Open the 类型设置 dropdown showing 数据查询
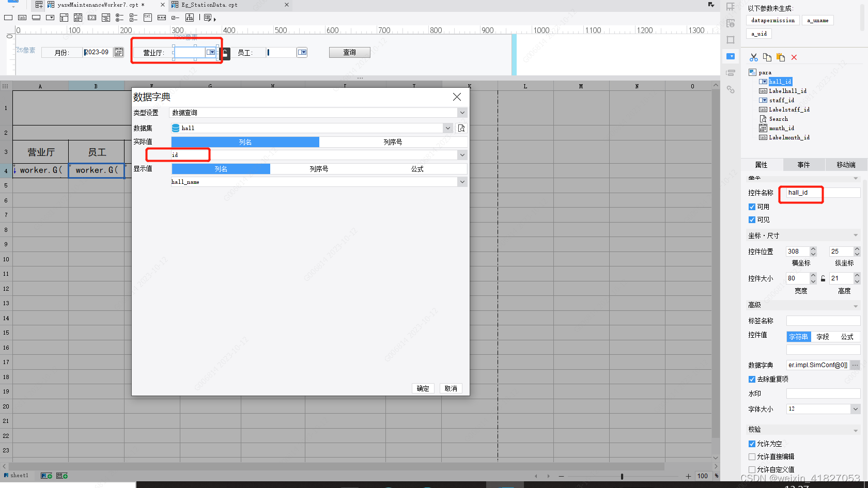Screen dimensions: 868x488 [462, 113]
